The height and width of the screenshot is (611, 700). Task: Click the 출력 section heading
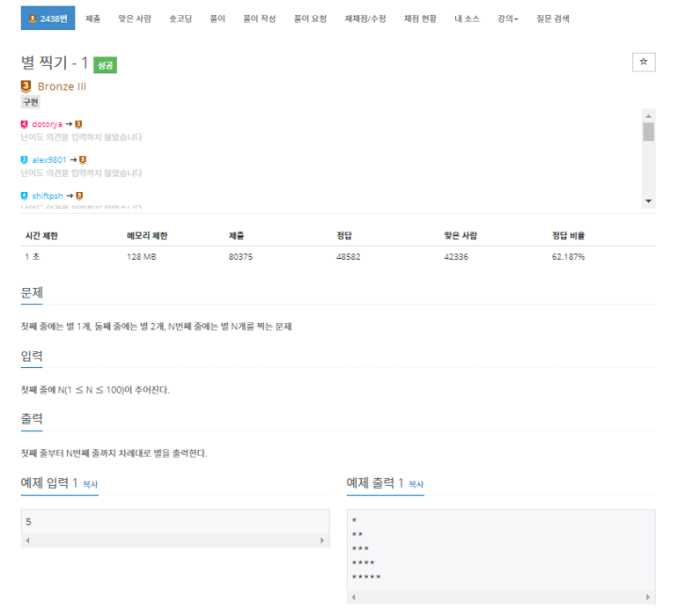[32, 419]
